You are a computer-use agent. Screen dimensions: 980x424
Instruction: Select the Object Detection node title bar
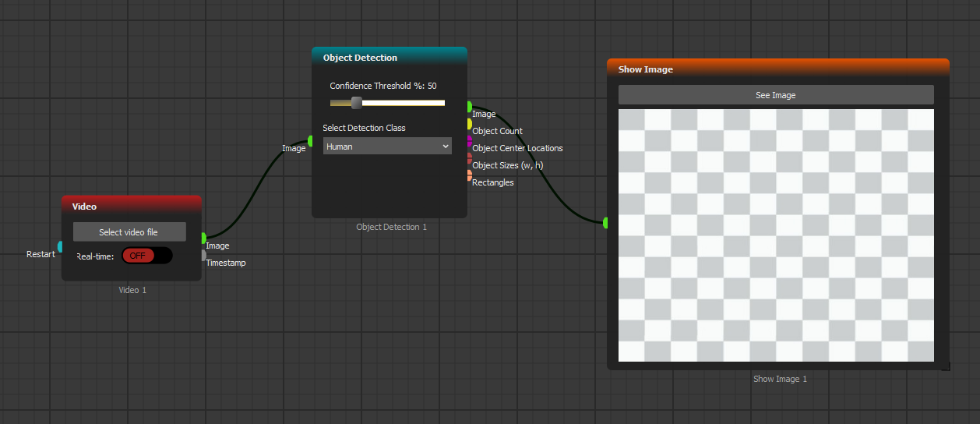(x=389, y=58)
